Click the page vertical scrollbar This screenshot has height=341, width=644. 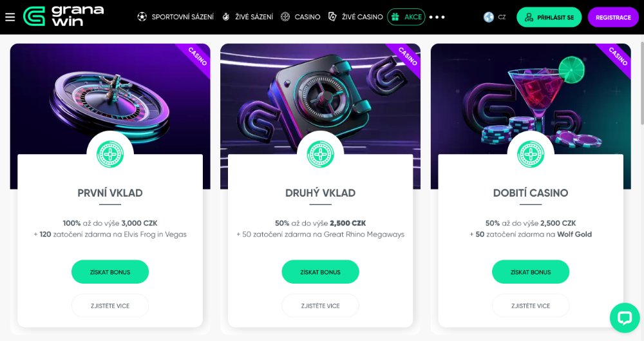tap(642, 83)
